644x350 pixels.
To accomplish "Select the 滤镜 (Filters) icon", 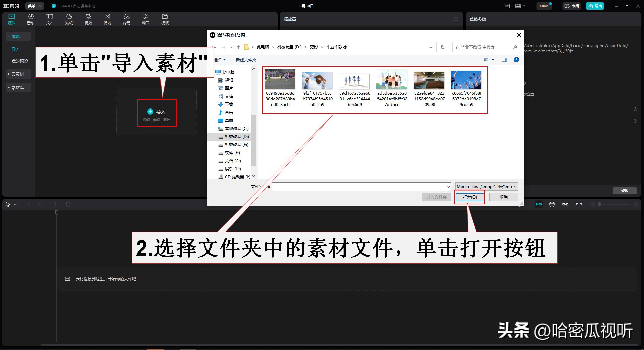I will (x=127, y=18).
